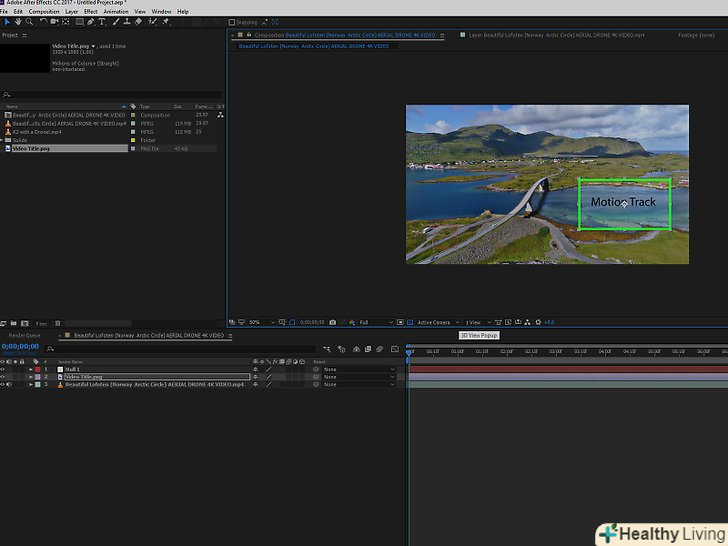This screenshot has height=546, width=728.
Task: Enable the Snapping checkbox
Action: point(232,21)
